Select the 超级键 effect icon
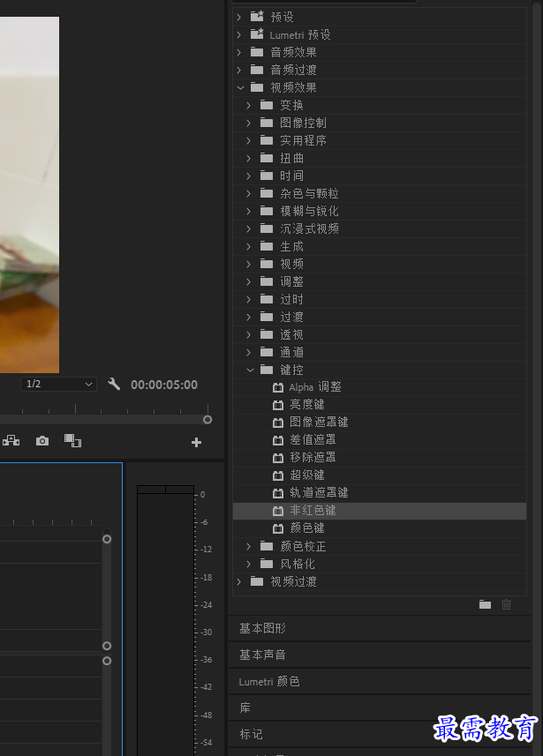 tap(278, 475)
